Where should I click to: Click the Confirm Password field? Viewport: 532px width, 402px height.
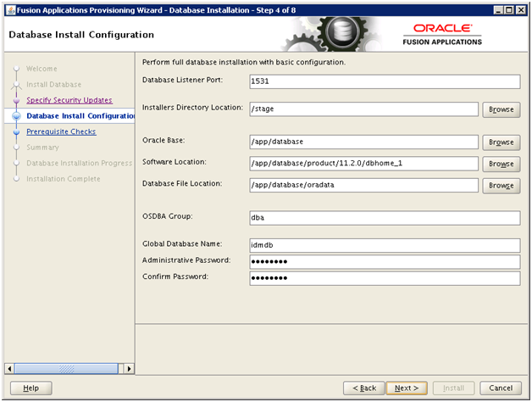[385, 278]
